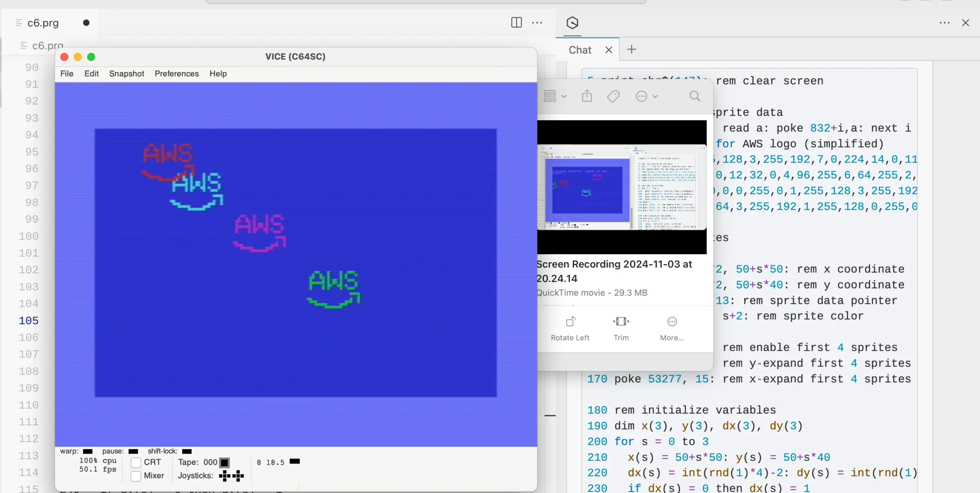Click the More... quick action
The image size is (980, 493).
pos(672,328)
